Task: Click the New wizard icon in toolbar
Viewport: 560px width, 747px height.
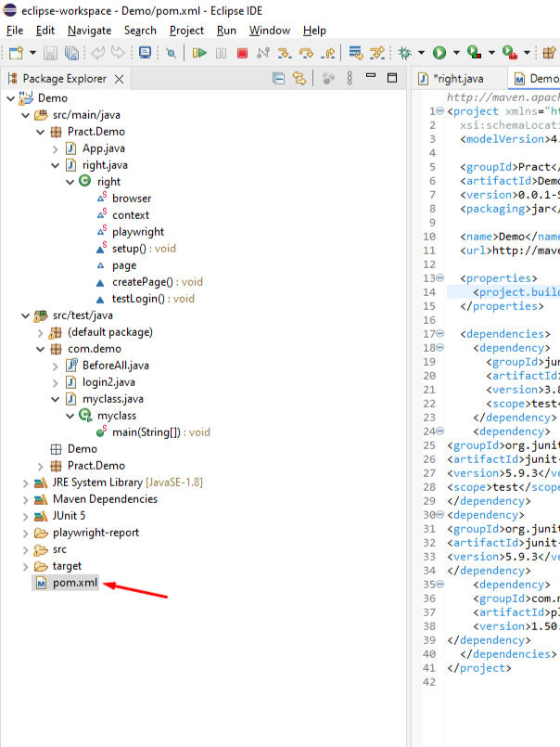Action: [x=16, y=53]
